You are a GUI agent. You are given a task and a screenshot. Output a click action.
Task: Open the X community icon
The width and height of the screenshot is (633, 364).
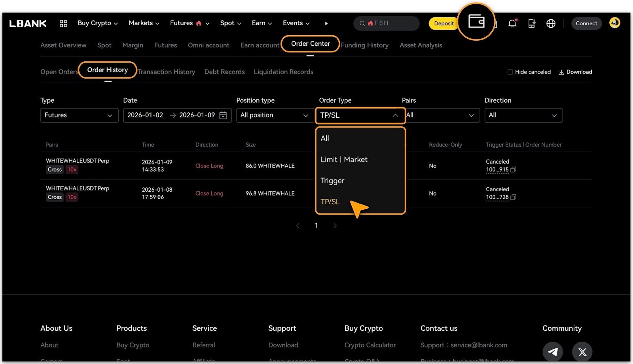(x=582, y=351)
